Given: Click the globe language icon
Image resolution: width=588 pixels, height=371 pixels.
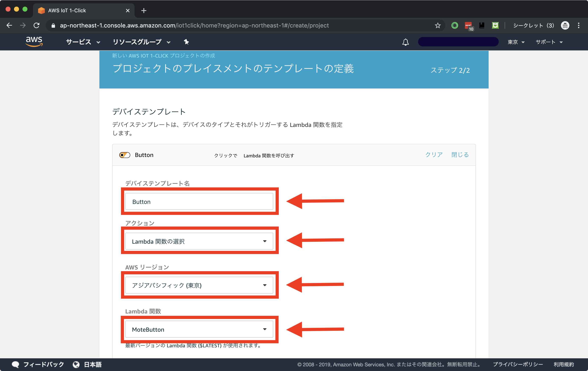Looking at the screenshot, I should 76,364.
